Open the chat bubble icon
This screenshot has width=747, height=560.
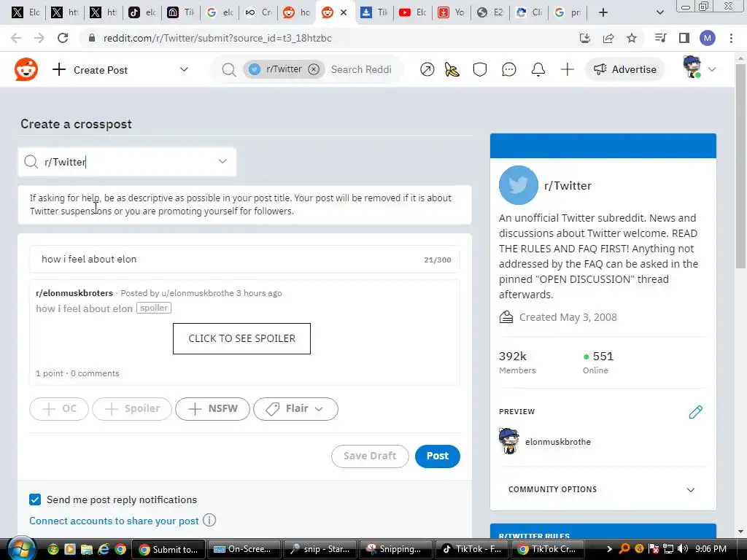tap(508, 69)
